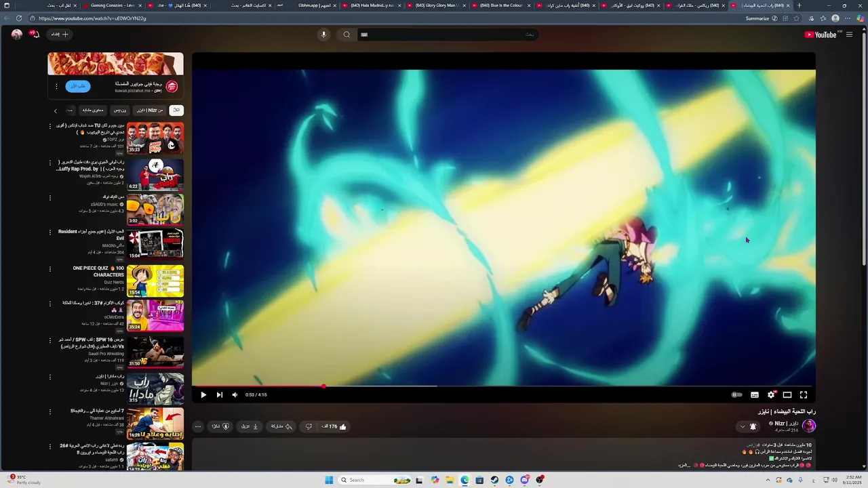Mute the video player volume
Image resolution: width=868 pixels, height=488 pixels.
235,394
